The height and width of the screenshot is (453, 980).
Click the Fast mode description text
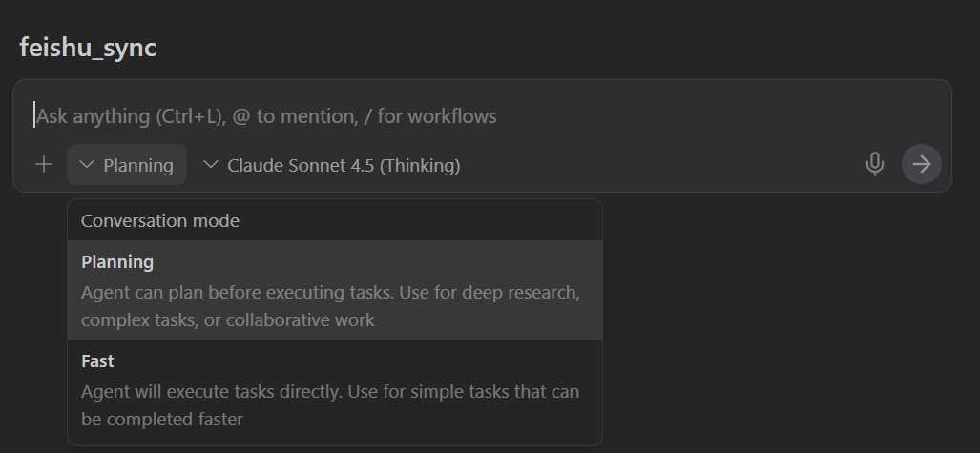coord(330,405)
